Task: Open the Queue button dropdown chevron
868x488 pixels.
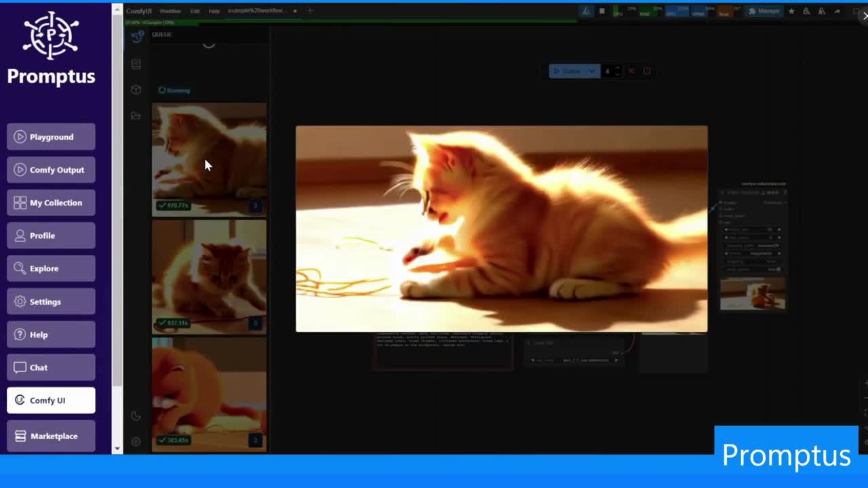Action: coord(592,71)
